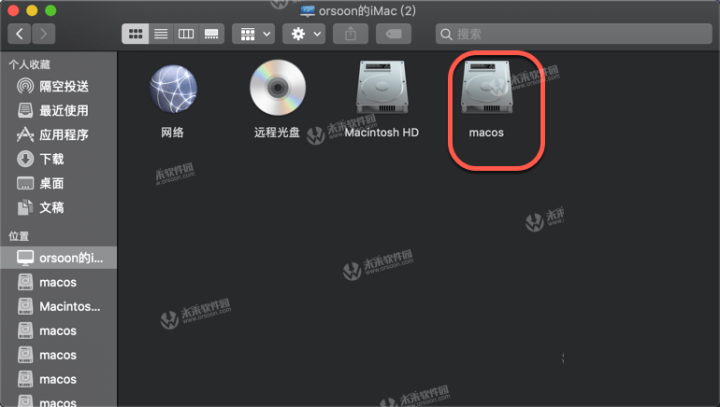
Task: Focus the 搜索 search field
Action: (574, 34)
